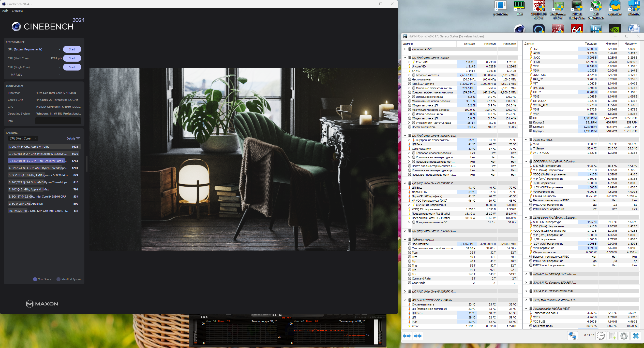Viewport: 644px width, 348px height.
Task: Open HWiNFO remote network monitoring icon
Action: tap(572, 336)
